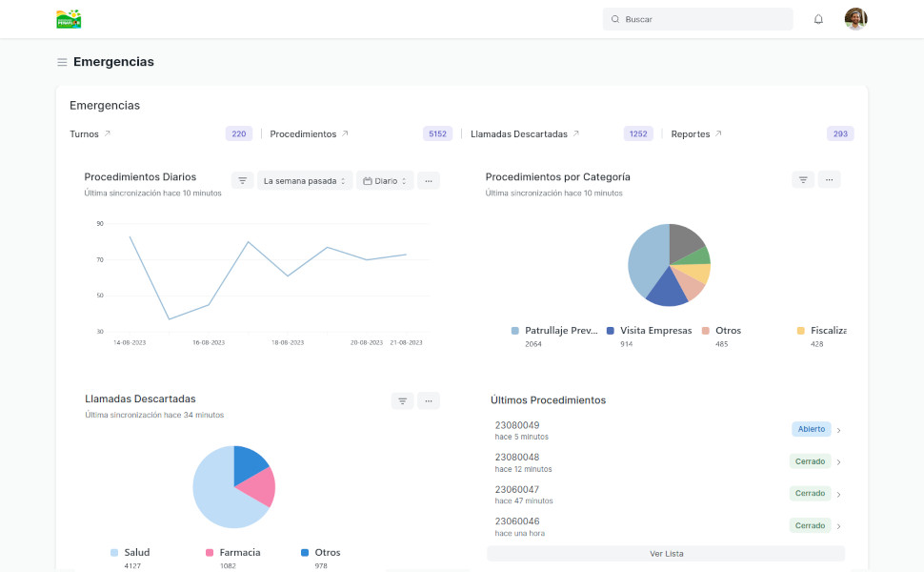The height and width of the screenshot is (572, 924).
Task: Open the hamburger menu beside Emergencias
Action: pyautogui.click(x=62, y=62)
